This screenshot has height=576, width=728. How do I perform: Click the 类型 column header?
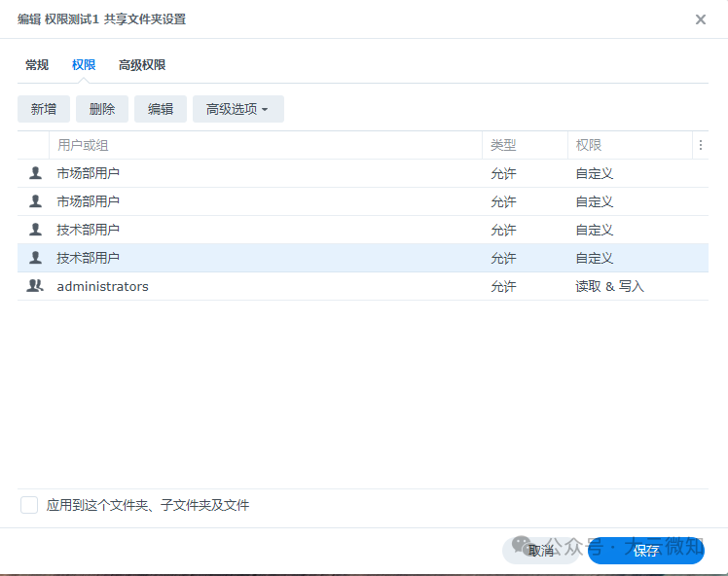point(526,145)
